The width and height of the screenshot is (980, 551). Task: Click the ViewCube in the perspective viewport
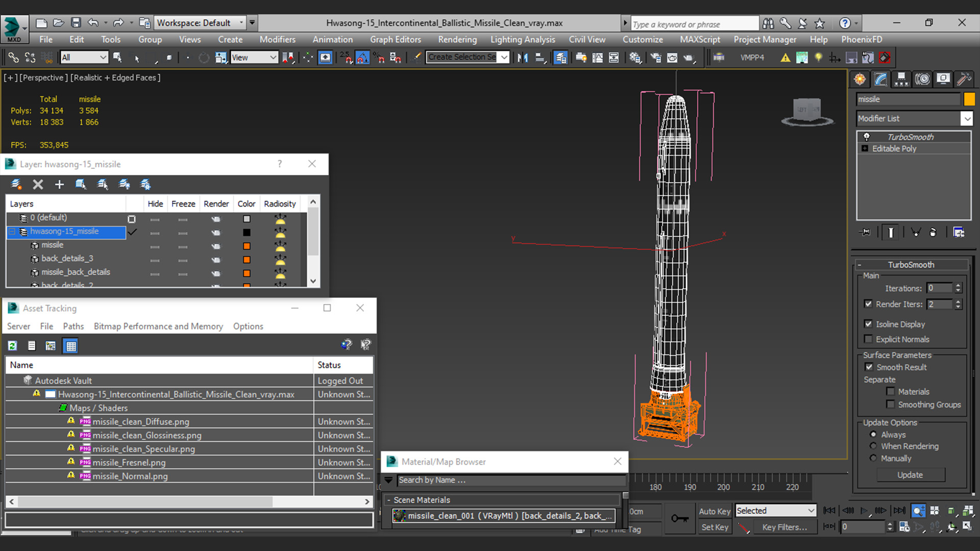tap(807, 110)
